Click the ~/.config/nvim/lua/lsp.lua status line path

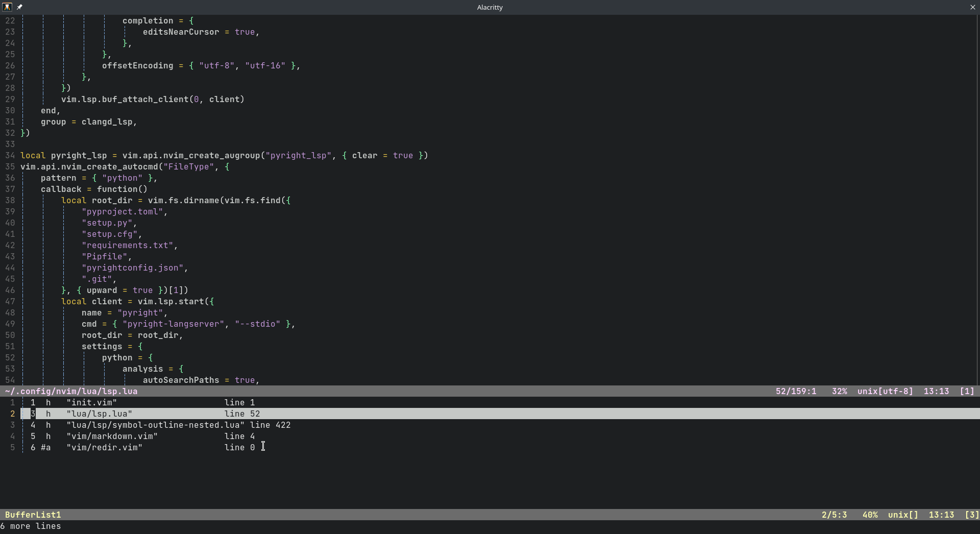click(71, 391)
